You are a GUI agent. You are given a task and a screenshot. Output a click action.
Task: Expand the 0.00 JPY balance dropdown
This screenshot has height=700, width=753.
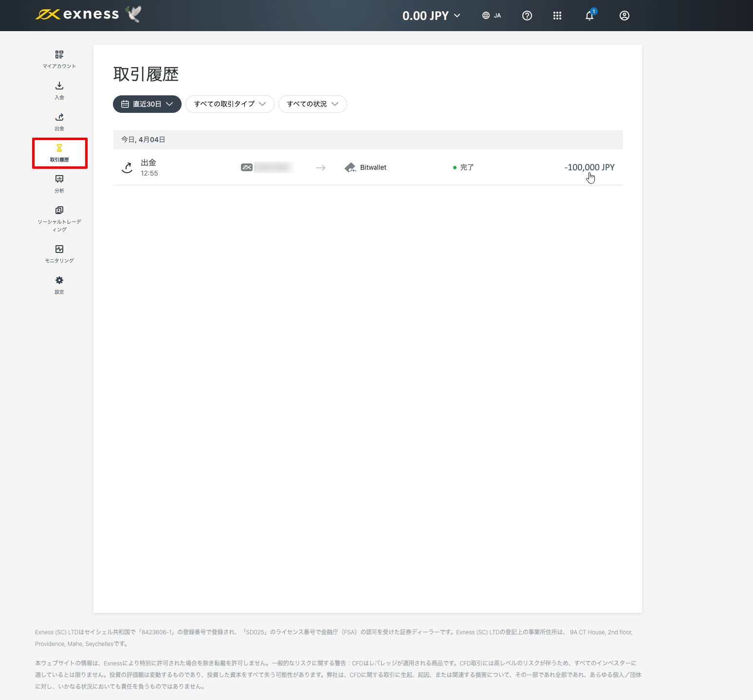point(430,15)
